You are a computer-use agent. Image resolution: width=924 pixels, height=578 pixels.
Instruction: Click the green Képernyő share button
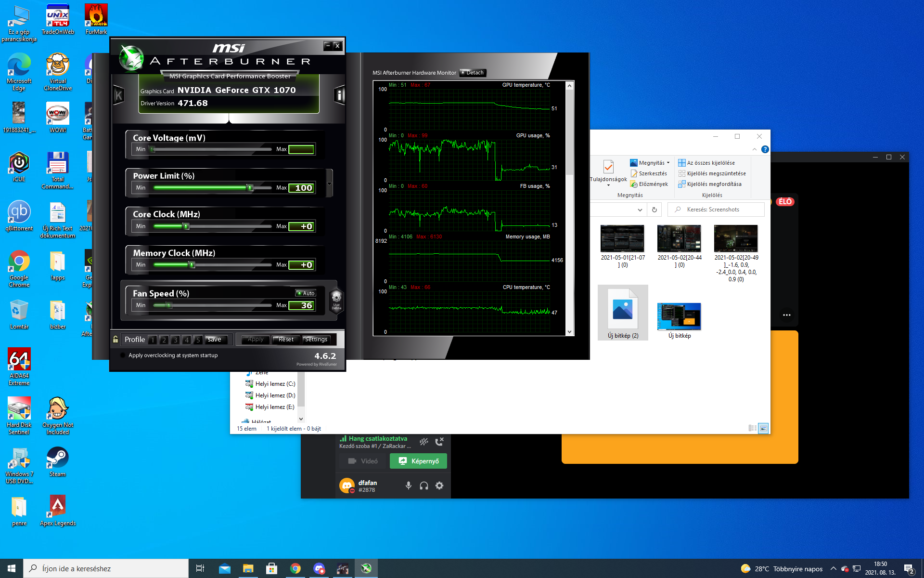418,461
